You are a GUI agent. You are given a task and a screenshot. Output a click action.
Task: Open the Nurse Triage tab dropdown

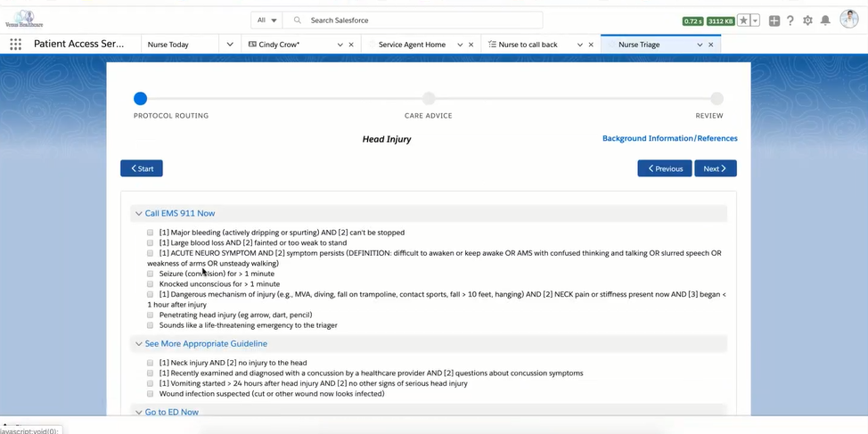point(700,45)
